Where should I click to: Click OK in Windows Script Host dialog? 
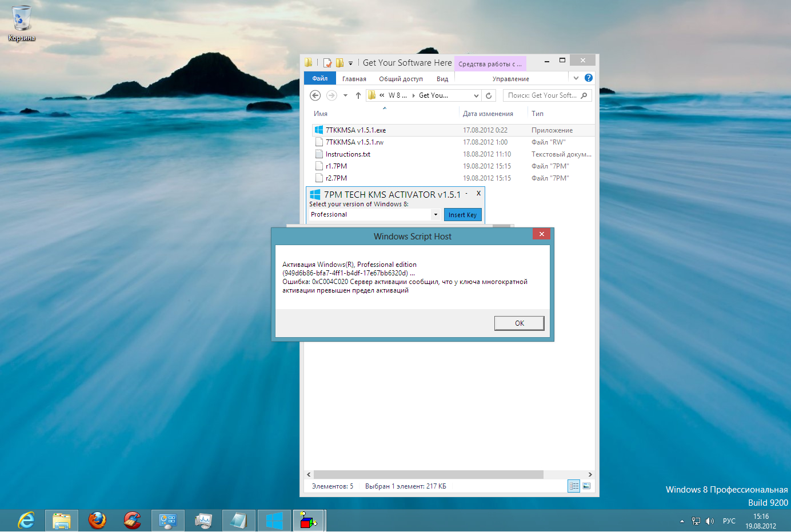coord(519,323)
